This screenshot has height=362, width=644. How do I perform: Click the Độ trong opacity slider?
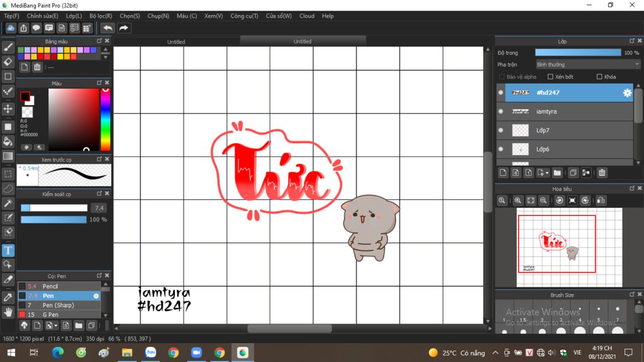pyautogui.click(x=578, y=53)
